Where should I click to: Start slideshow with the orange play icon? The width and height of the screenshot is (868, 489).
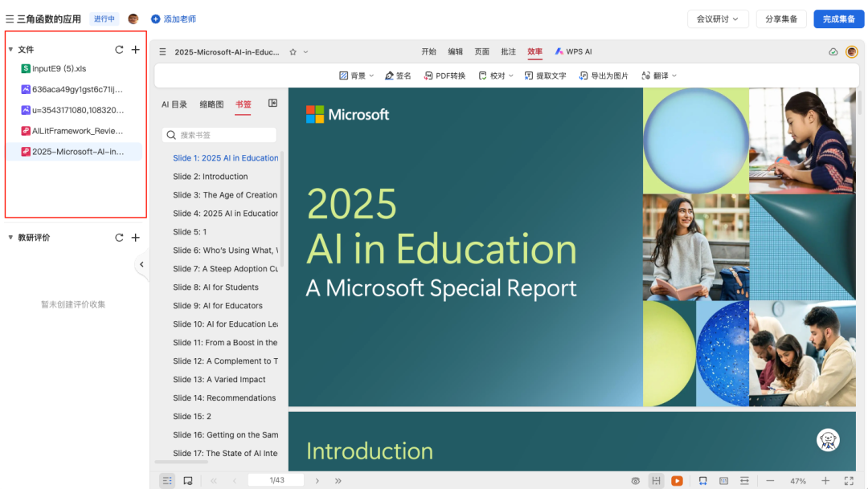tap(677, 481)
